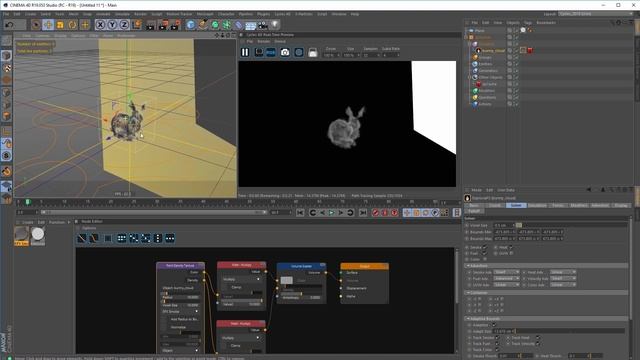Toggle the Heat checkbox
Screen dimensions: 640x360
(510, 247)
